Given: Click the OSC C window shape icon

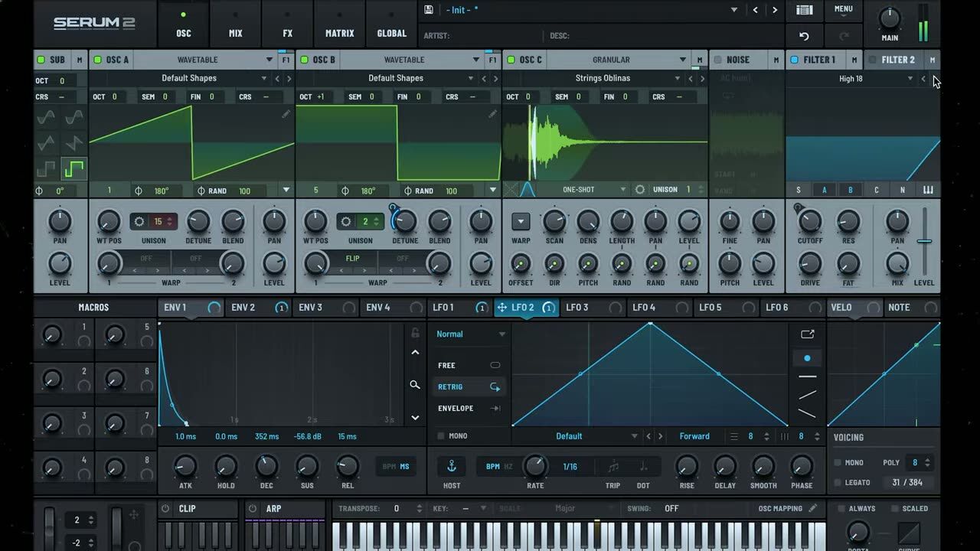Looking at the screenshot, I should pyautogui.click(x=528, y=190).
